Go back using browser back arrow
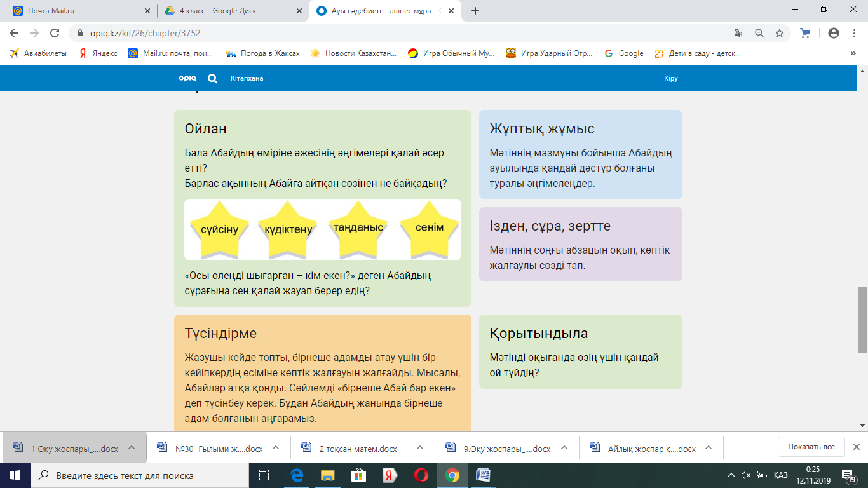The image size is (868, 488). pyautogui.click(x=14, y=33)
